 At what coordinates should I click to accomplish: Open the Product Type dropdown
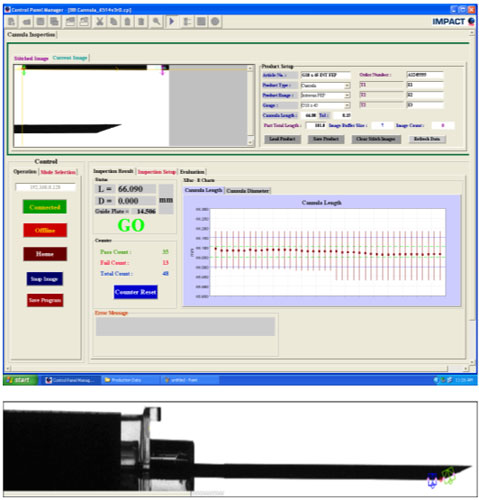pos(347,86)
